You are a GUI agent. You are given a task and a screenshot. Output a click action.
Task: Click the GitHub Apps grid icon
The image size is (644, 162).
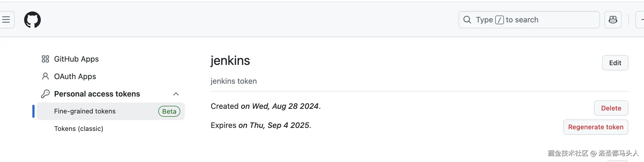[45, 59]
